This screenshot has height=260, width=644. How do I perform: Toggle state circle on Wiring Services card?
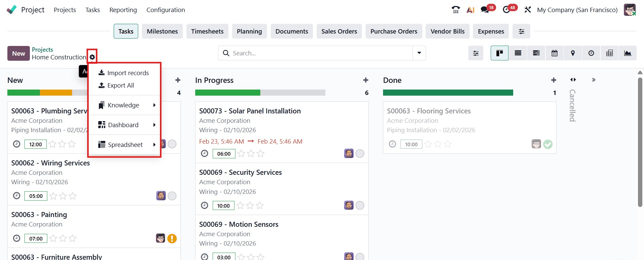(x=172, y=196)
